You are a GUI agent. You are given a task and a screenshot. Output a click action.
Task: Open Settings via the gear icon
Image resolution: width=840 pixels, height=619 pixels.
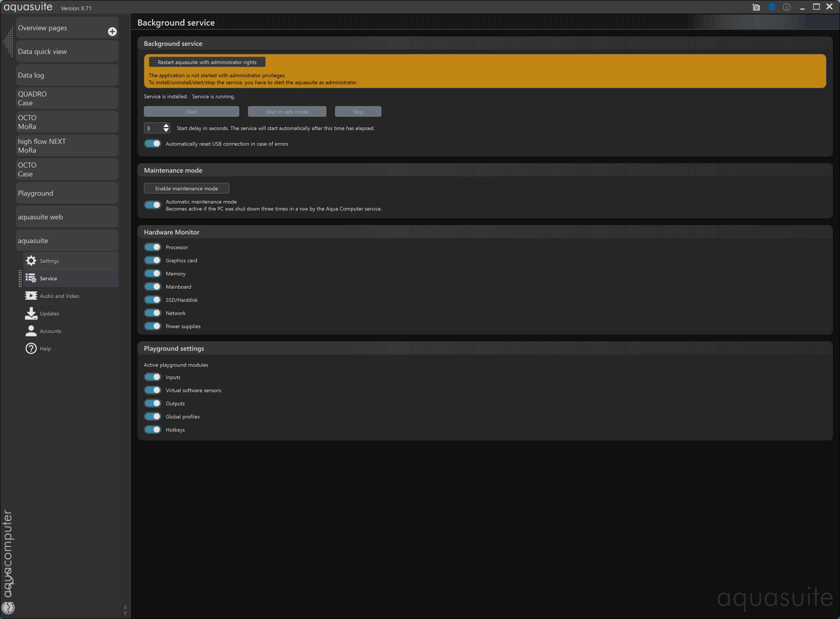pos(31,261)
